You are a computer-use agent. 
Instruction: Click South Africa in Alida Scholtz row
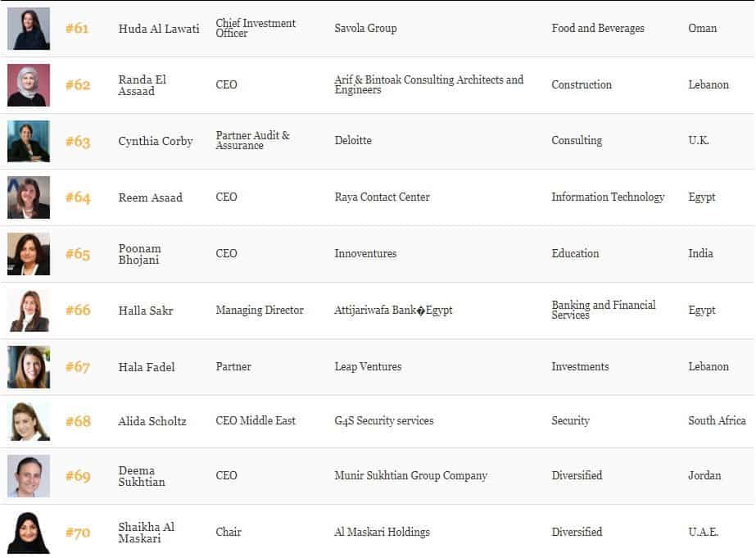click(x=717, y=420)
